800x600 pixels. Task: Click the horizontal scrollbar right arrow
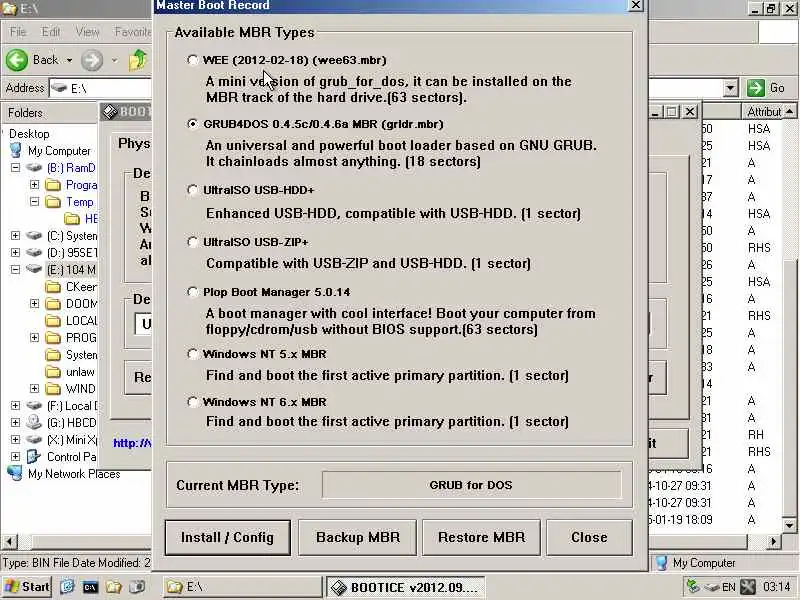773,541
